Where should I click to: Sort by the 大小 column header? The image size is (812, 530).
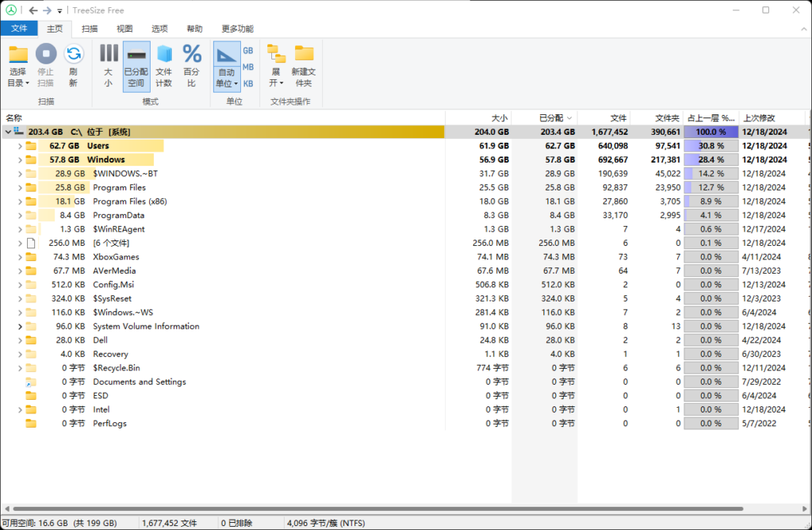[478, 118]
